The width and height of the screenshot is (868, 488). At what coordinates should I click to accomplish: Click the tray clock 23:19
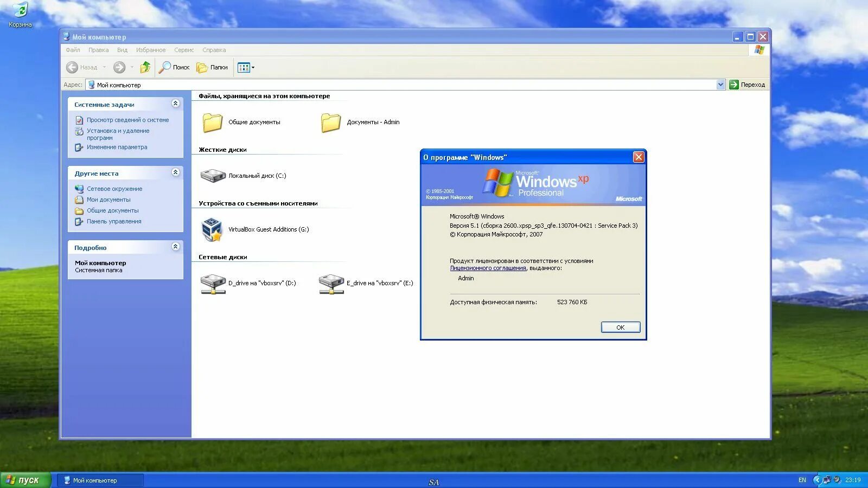pos(853,480)
